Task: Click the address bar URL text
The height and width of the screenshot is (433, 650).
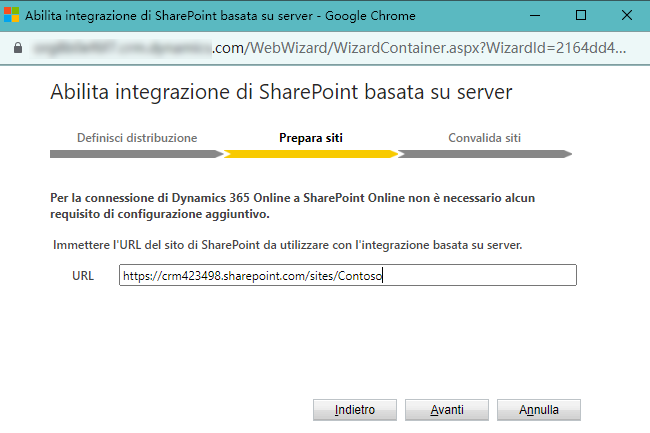Action: [330, 48]
